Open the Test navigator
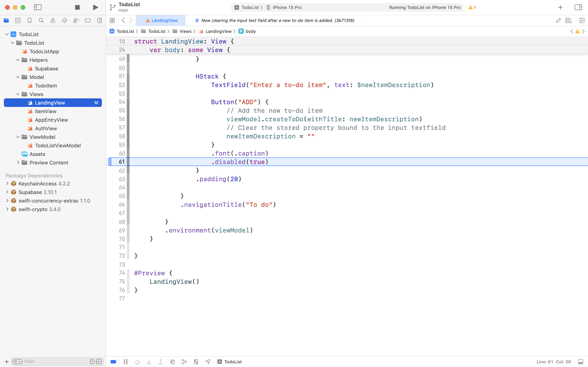Viewport: 588px width, 367px height. (65, 20)
